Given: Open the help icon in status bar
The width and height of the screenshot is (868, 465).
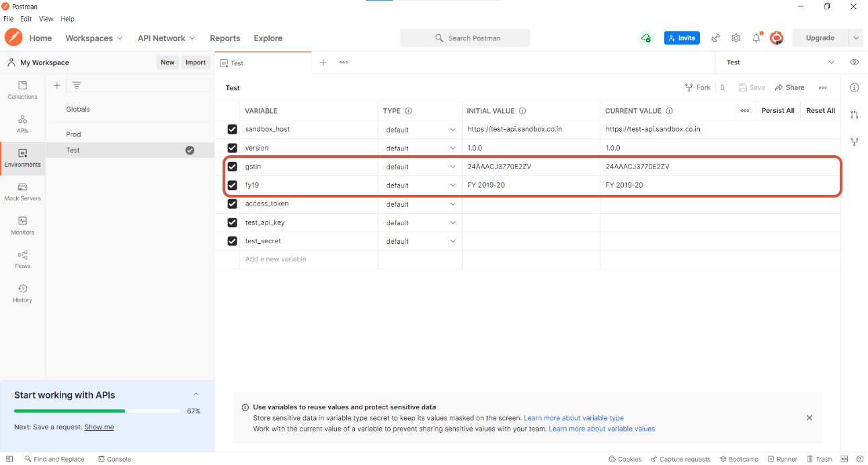Looking at the screenshot, I should point(860,459).
